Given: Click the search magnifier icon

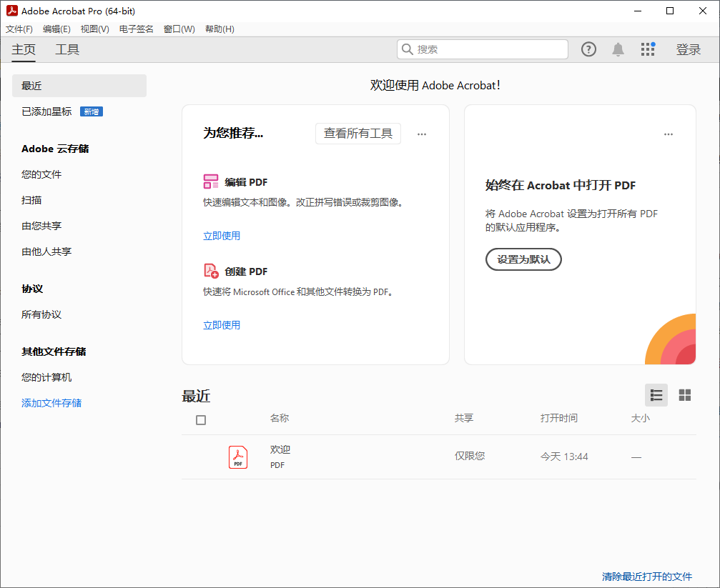Looking at the screenshot, I should [x=408, y=49].
